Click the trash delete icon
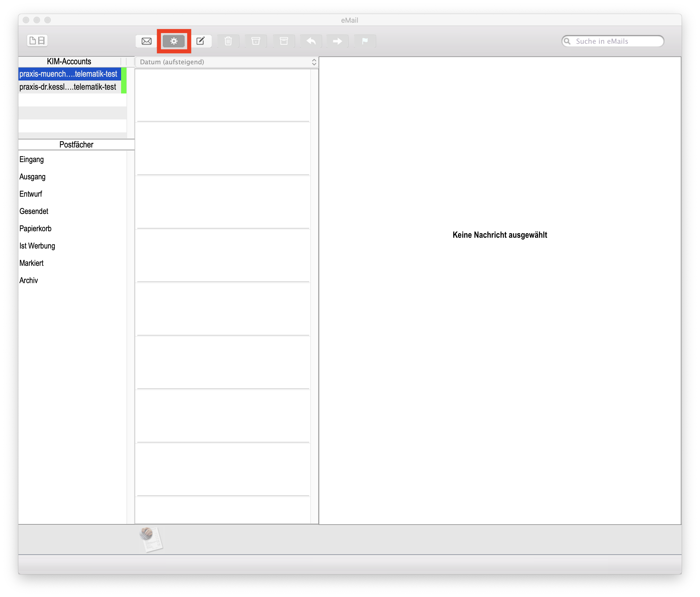Image resolution: width=700 pixels, height=597 pixels. (228, 41)
